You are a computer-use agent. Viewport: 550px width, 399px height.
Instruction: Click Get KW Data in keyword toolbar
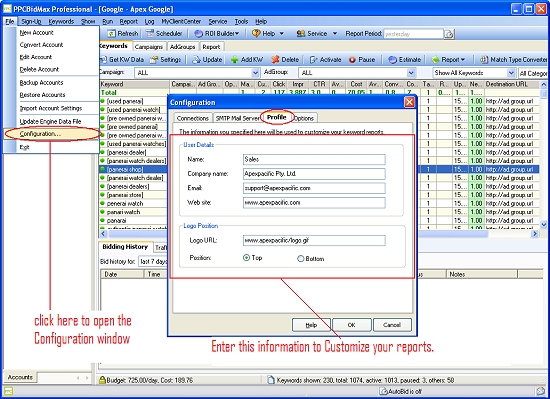[122, 60]
